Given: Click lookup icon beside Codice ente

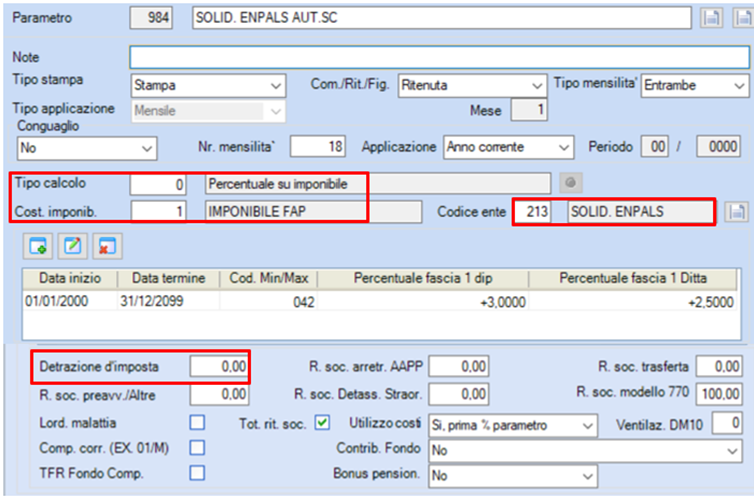Looking at the screenshot, I should click(x=737, y=212).
